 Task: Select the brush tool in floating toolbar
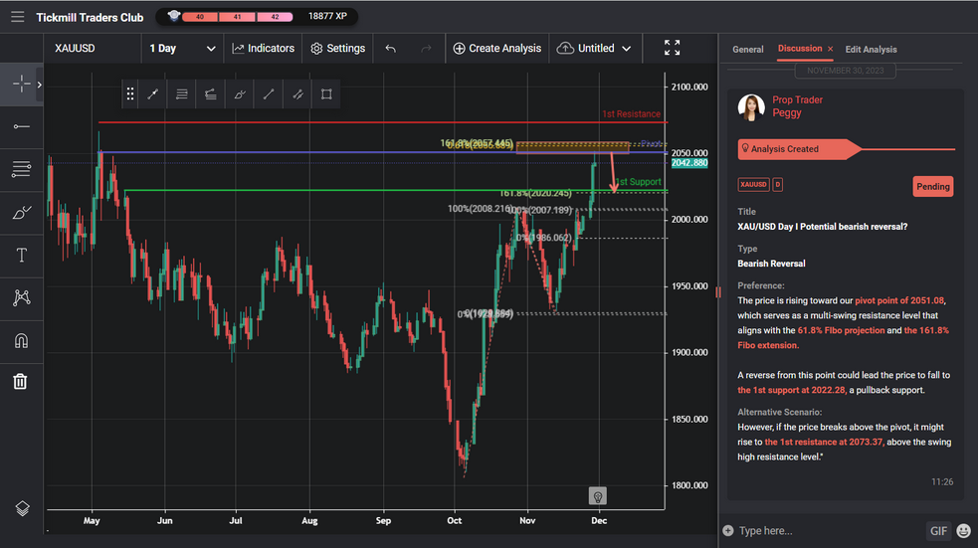click(x=240, y=94)
